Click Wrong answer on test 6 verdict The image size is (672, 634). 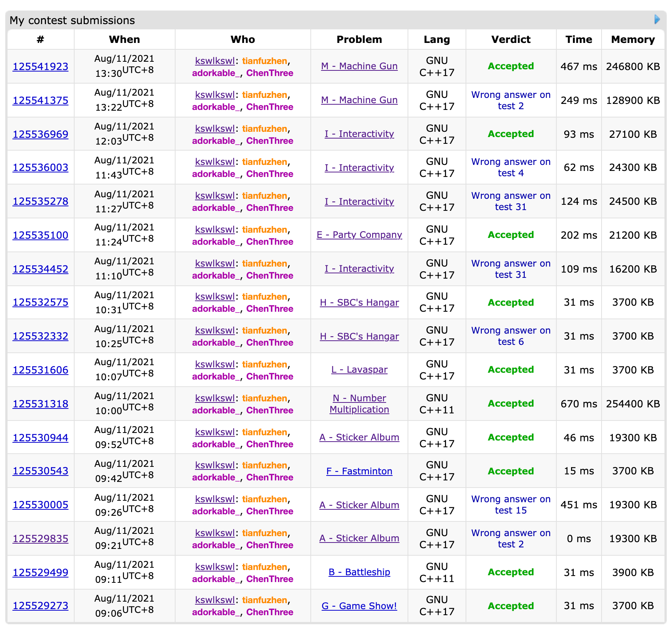coord(510,336)
